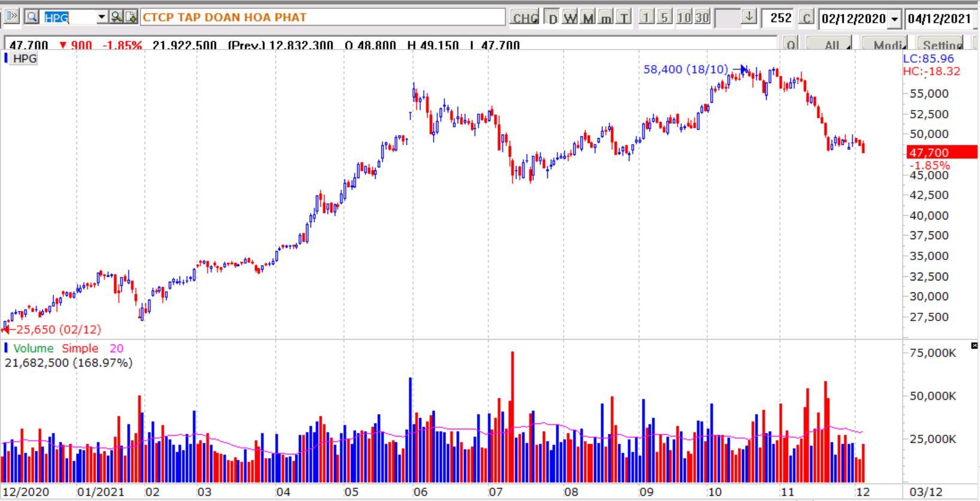Click the 75,000K volume axis label
The image size is (980, 501).
[x=933, y=353]
